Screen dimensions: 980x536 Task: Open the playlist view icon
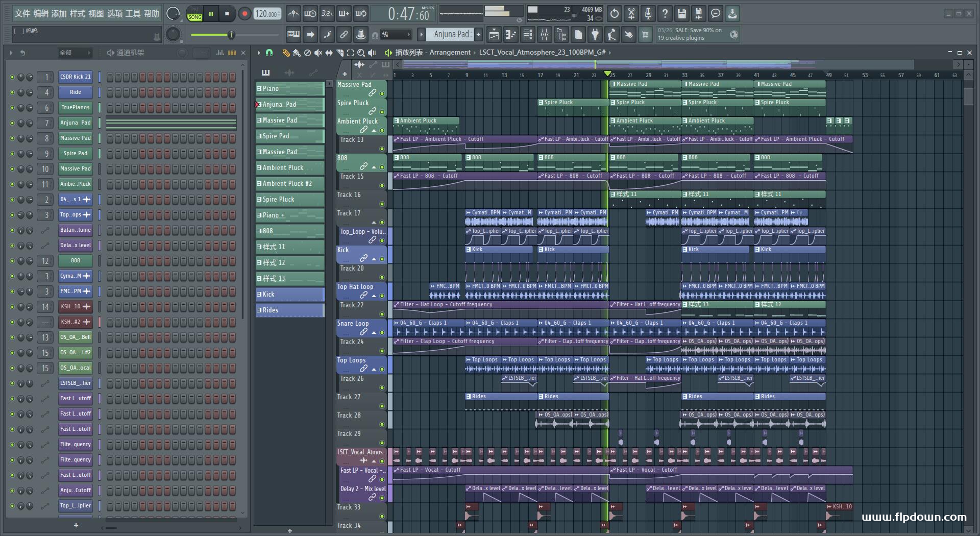point(494,35)
